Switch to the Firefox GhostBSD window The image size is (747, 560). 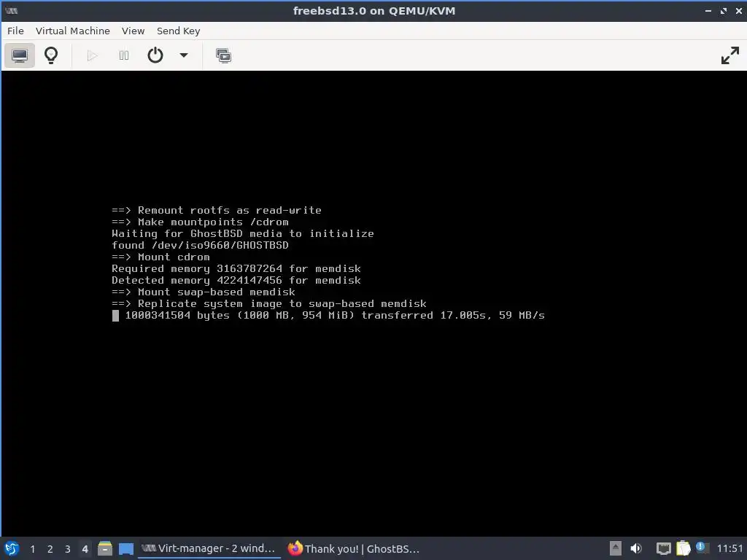pyautogui.click(x=354, y=548)
